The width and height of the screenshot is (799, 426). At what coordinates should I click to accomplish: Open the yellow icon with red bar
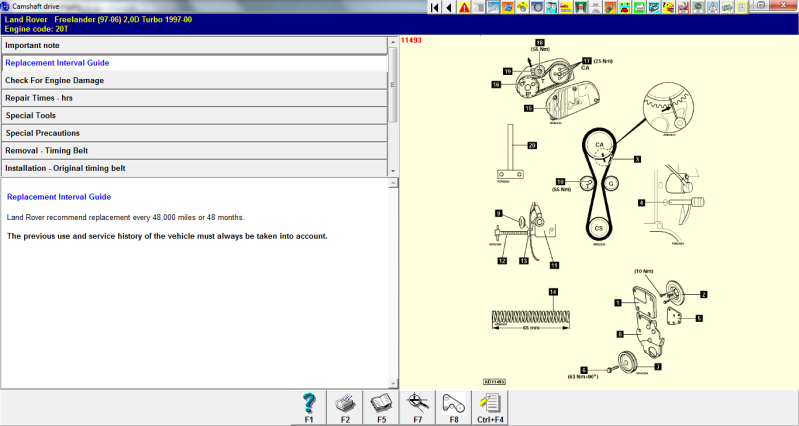[566, 7]
